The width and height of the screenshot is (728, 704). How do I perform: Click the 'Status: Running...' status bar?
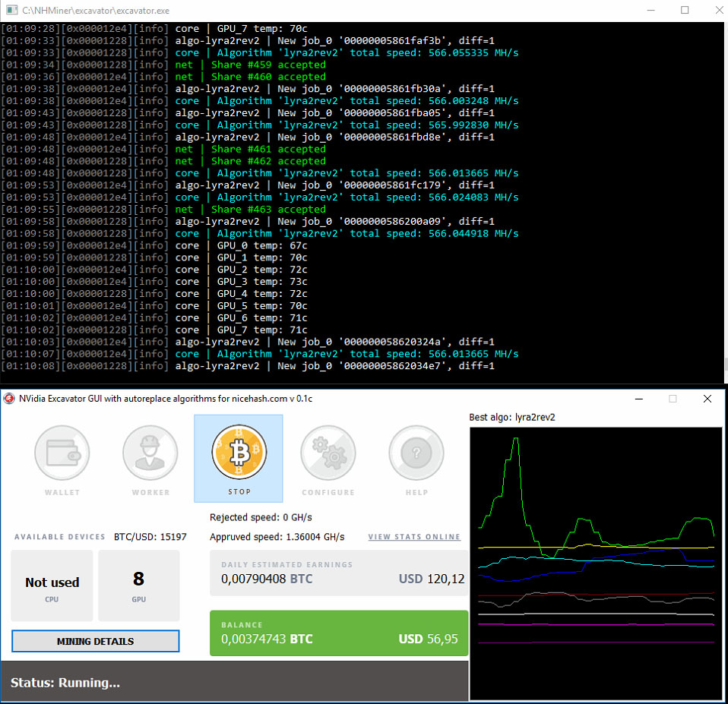(x=234, y=680)
